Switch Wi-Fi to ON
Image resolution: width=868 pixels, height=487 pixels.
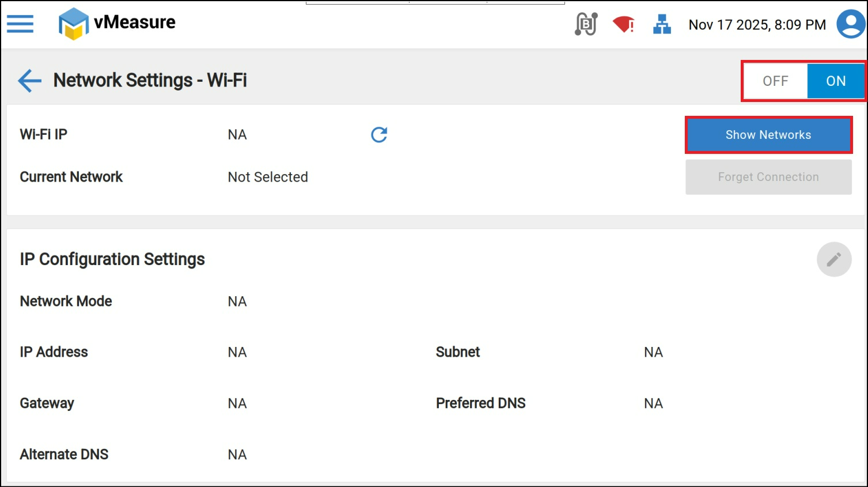pos(836,81)
